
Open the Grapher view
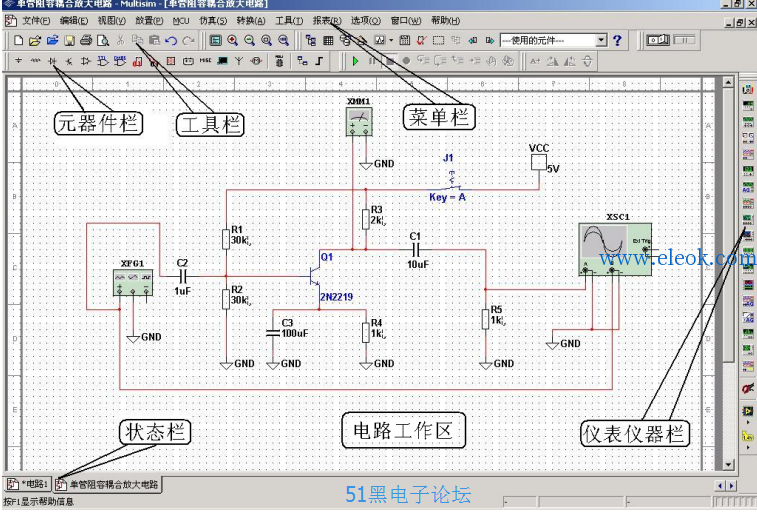[379, 41]
